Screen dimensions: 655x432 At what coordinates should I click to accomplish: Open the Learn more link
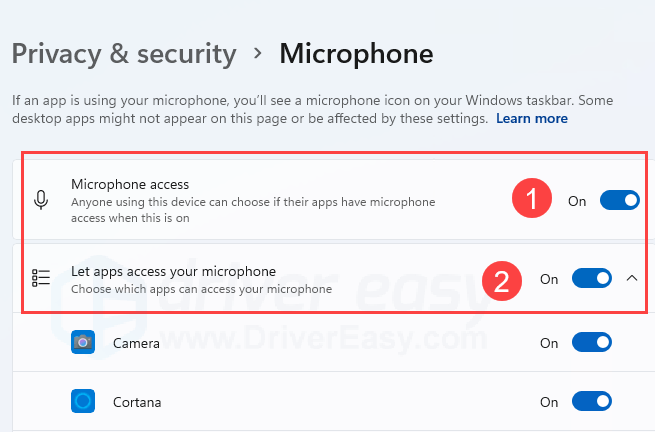[x=532, y=119]
